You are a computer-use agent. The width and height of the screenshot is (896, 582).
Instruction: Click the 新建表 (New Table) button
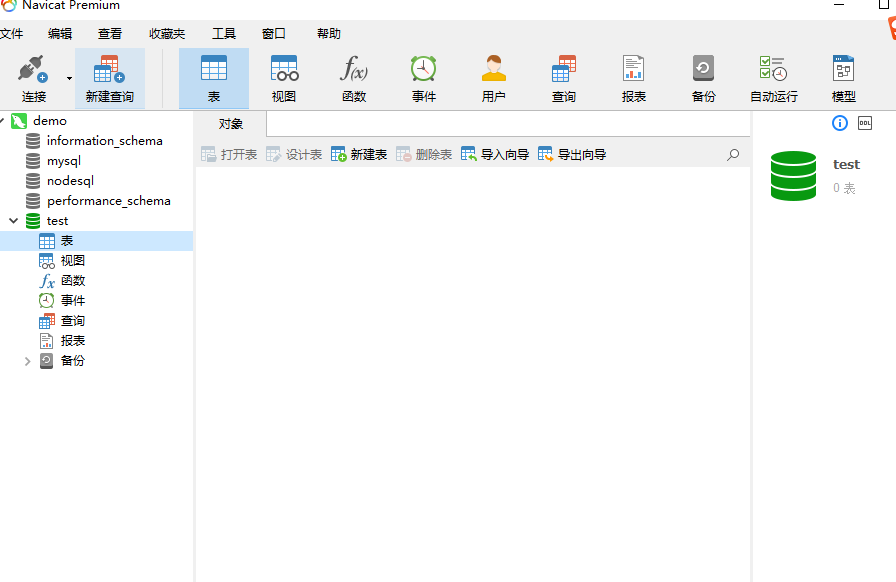[x=359, y=155]
